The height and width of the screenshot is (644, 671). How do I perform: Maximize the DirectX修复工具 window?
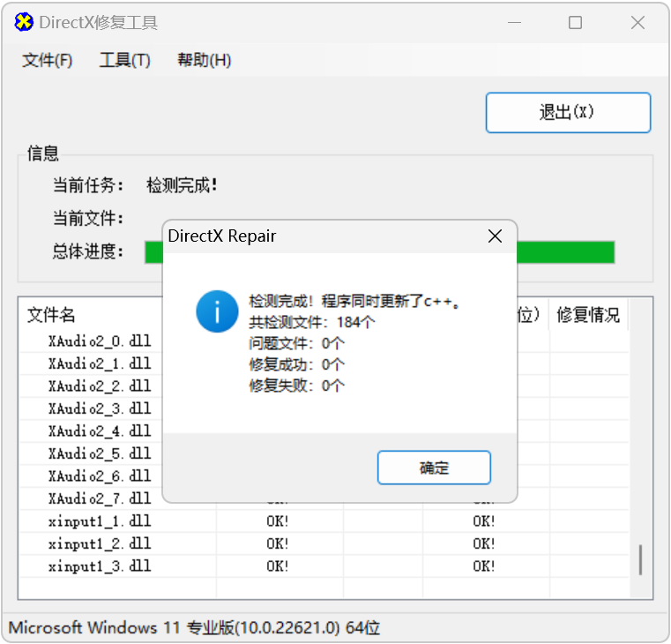pos(575,23)
